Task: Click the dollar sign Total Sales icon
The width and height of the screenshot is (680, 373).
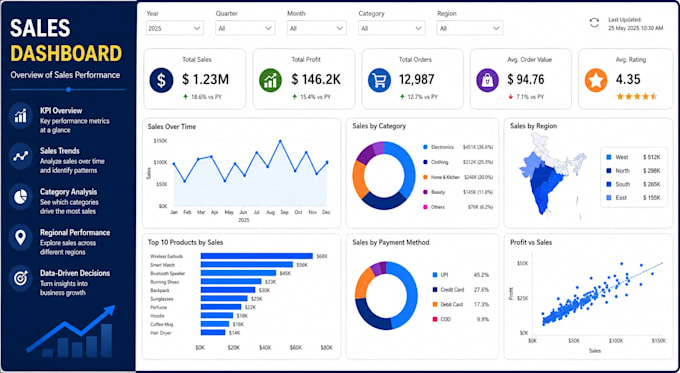Action: click(x=161, y=80)
